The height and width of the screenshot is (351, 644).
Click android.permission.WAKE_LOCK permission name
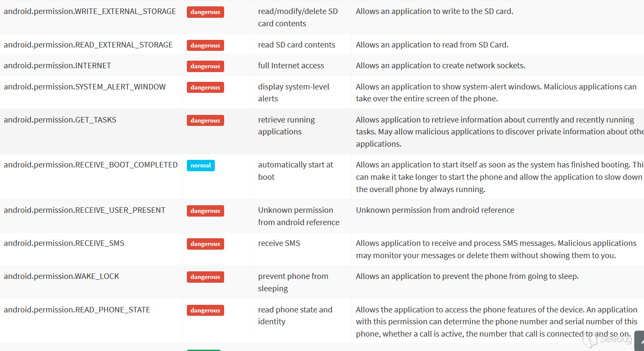coord(61,276)
